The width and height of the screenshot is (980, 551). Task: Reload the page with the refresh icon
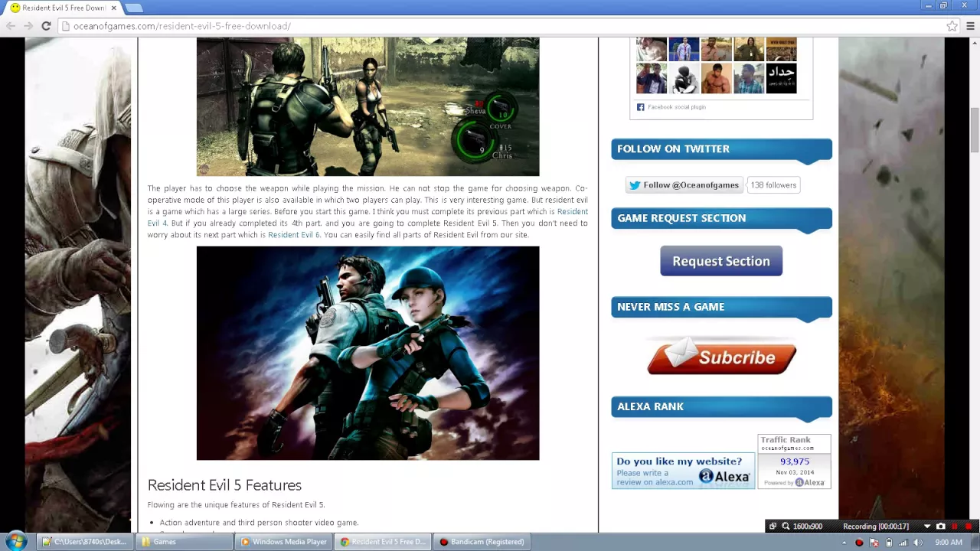coord(46,26)
